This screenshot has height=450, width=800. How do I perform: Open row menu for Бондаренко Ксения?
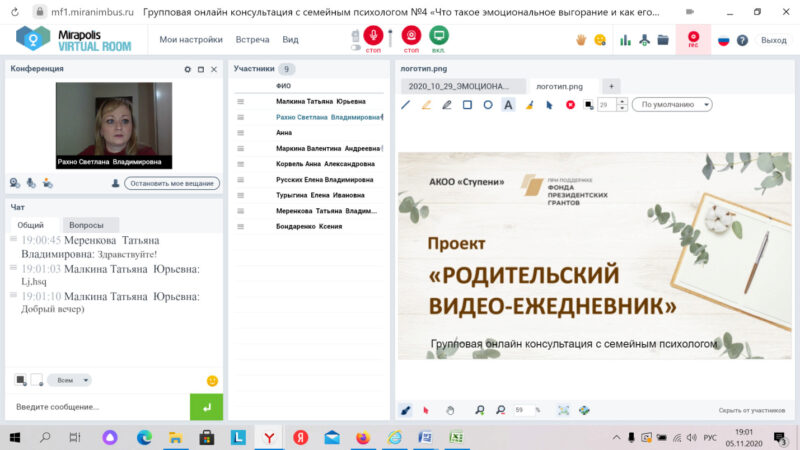pyautogui.click(x=240, y=227)
